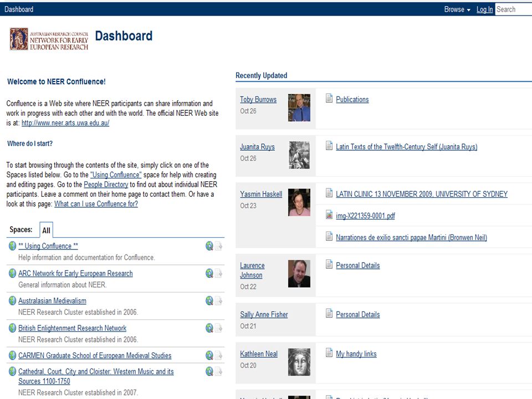Screen dimensions: 532x399
Task: Browse space icon in British Enlightenment row
Action: (x=209, y=328)
